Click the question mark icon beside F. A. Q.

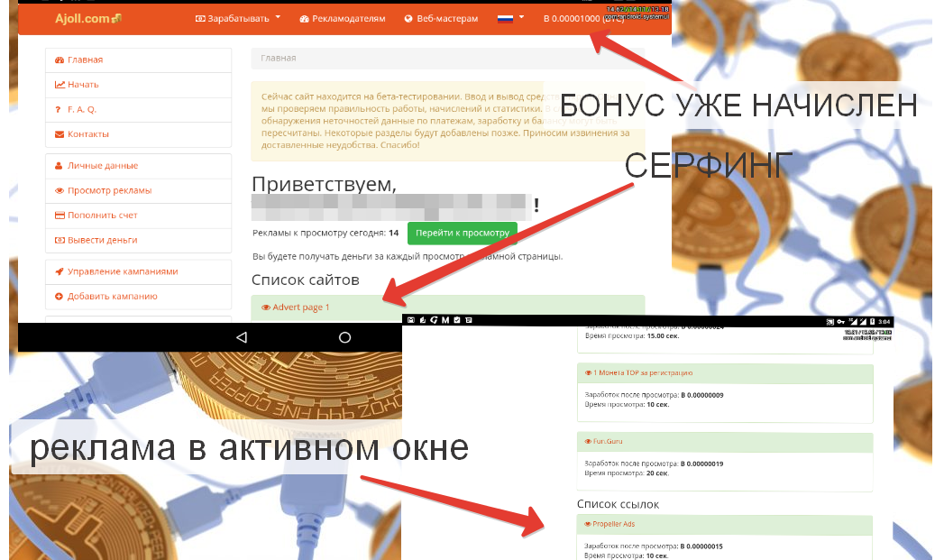tap(58, 110)
